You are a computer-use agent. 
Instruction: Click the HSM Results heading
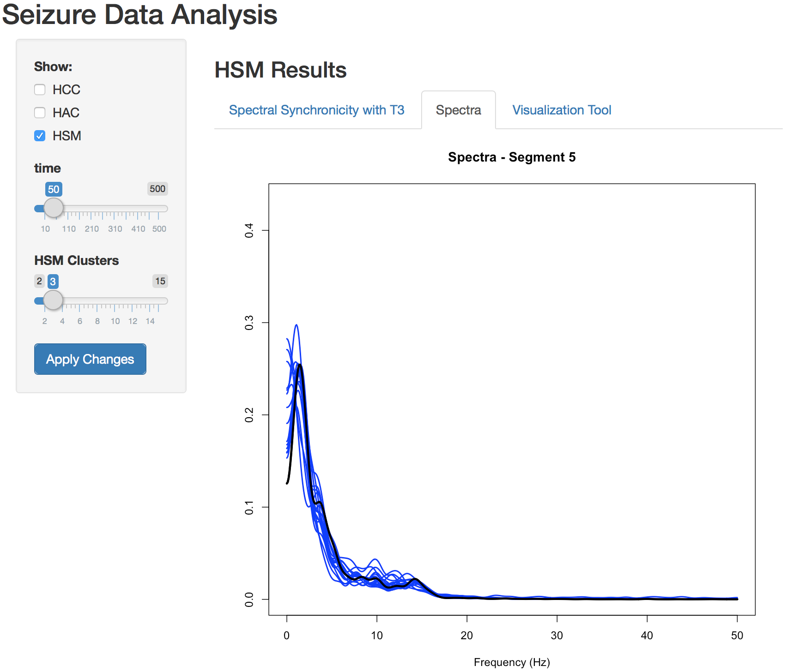(x=280, y=70)
